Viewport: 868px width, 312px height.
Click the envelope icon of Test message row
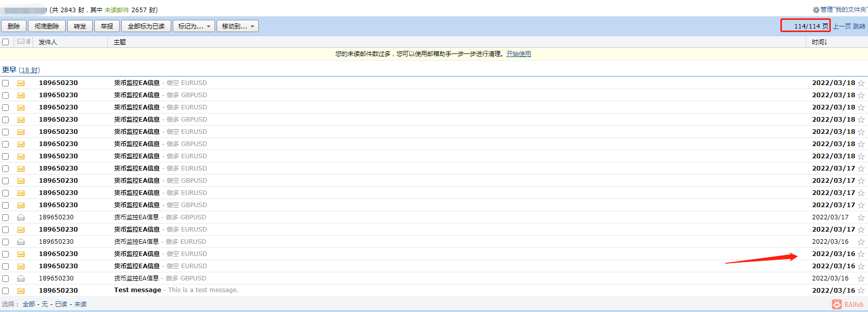(21, 291)
